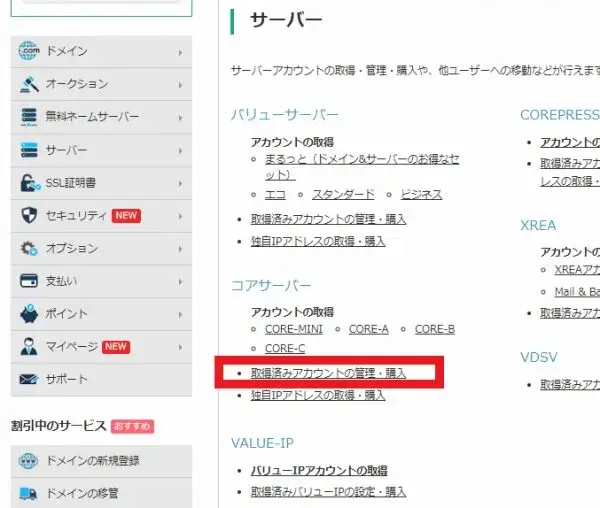The width and height of the screenshot is (600, 508).
Task: Click the credit card icon for 支払い
Action: tap(29, 281)
